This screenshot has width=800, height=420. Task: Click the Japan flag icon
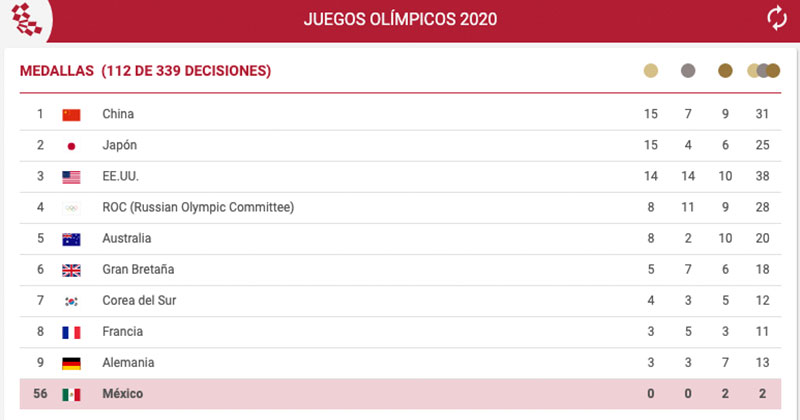click(x=71, y=146)
